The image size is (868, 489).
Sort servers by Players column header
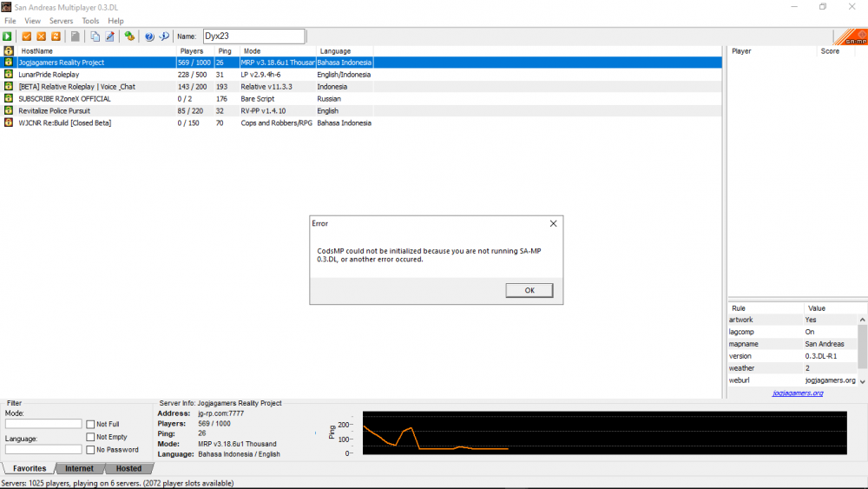(x=196, y=51)
